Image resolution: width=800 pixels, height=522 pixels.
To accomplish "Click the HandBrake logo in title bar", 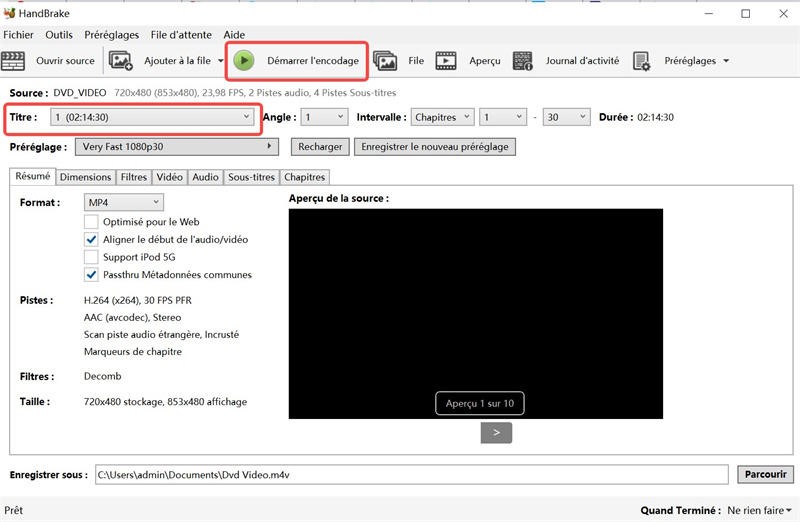I will pyautogui.click(x=9, y=13).
